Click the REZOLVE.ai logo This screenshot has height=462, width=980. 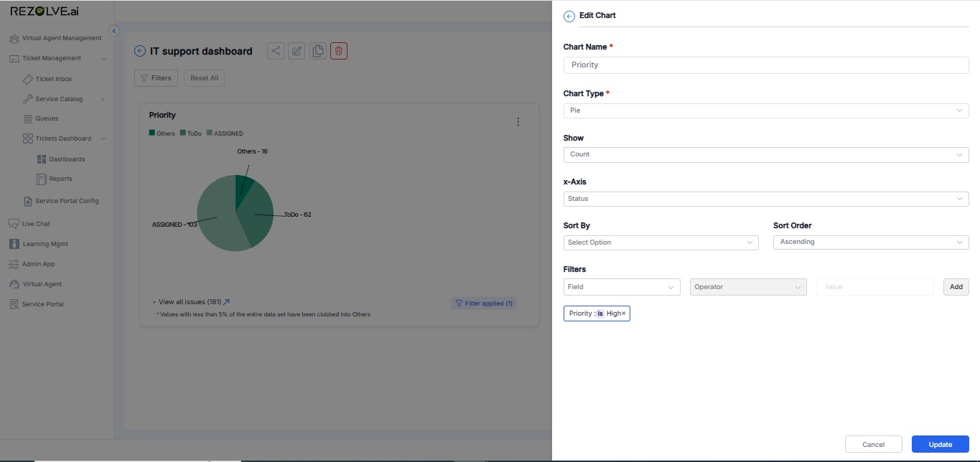(x=45, y=10)
